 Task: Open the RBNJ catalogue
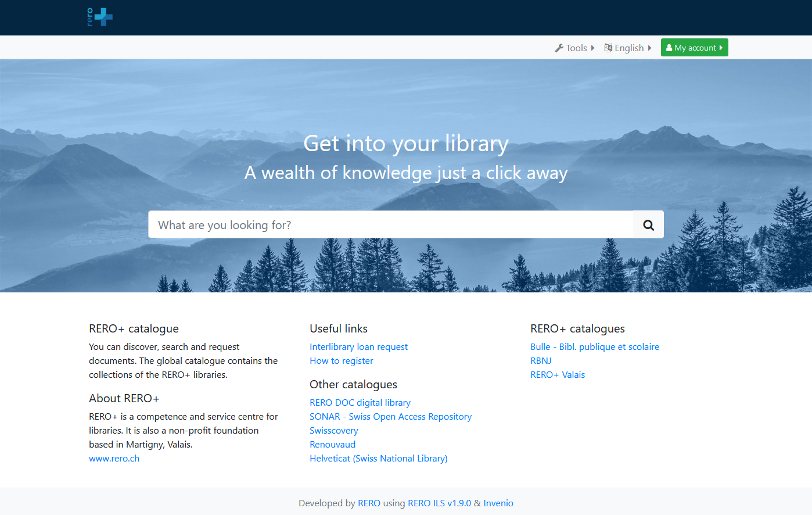(541, 361)
